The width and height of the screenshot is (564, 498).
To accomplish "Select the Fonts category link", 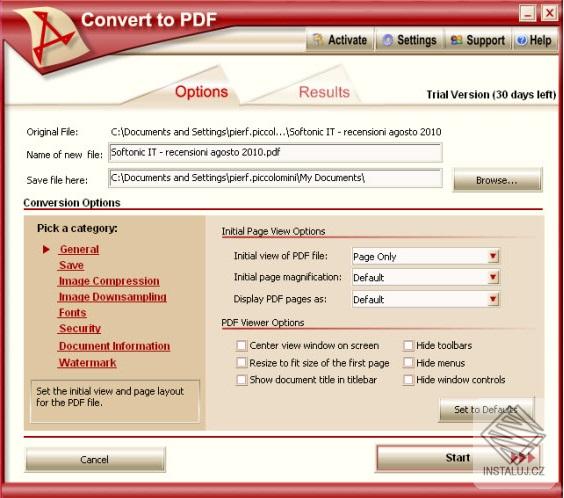I will tap(72, 313).
